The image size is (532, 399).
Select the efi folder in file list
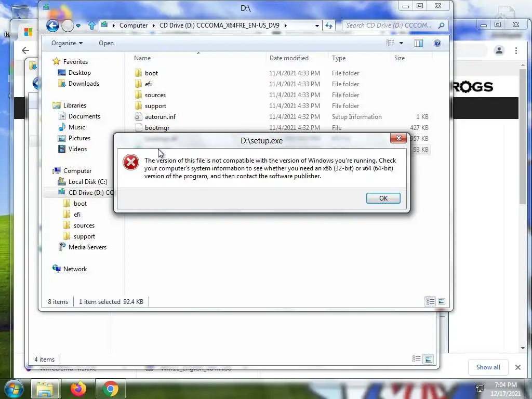(x=148, y=84)
